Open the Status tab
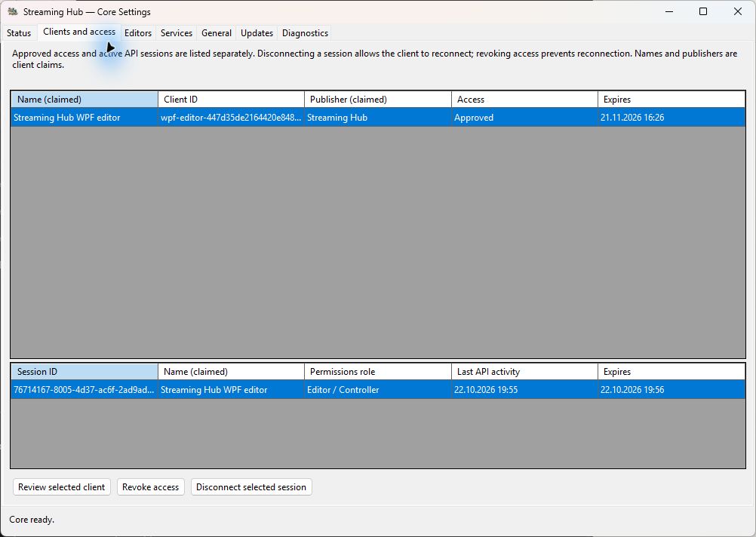756x537 pixels. (x=19, y=32)
